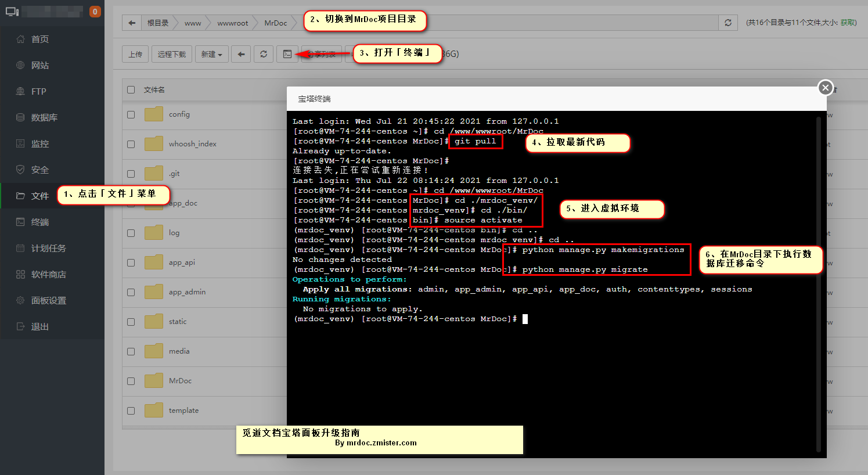Open the terminal icon in file toolbar

pyautogui.click(x=287, y=54)
